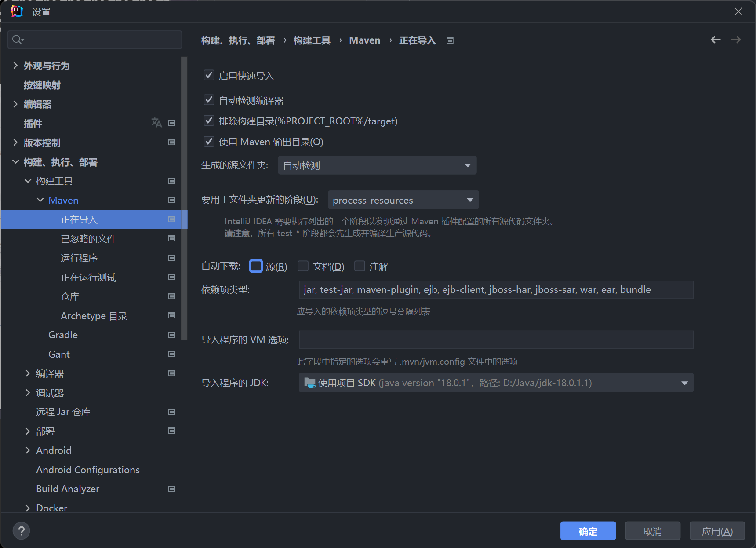Open the 导入程序的 JDK dropdown

(x=496, y=383)
